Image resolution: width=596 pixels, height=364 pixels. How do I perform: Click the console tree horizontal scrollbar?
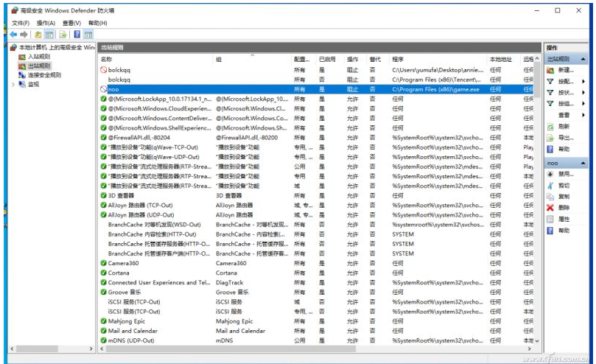37,349
